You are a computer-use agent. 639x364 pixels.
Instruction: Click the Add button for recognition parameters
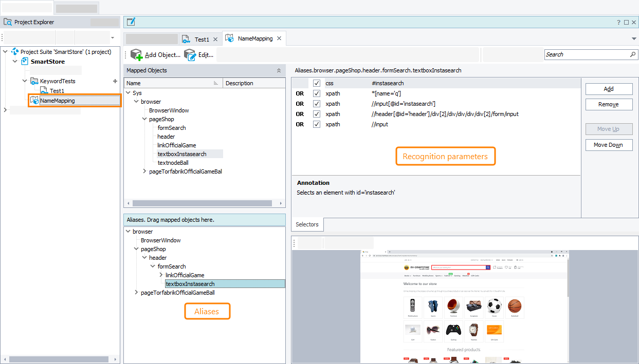609,88
